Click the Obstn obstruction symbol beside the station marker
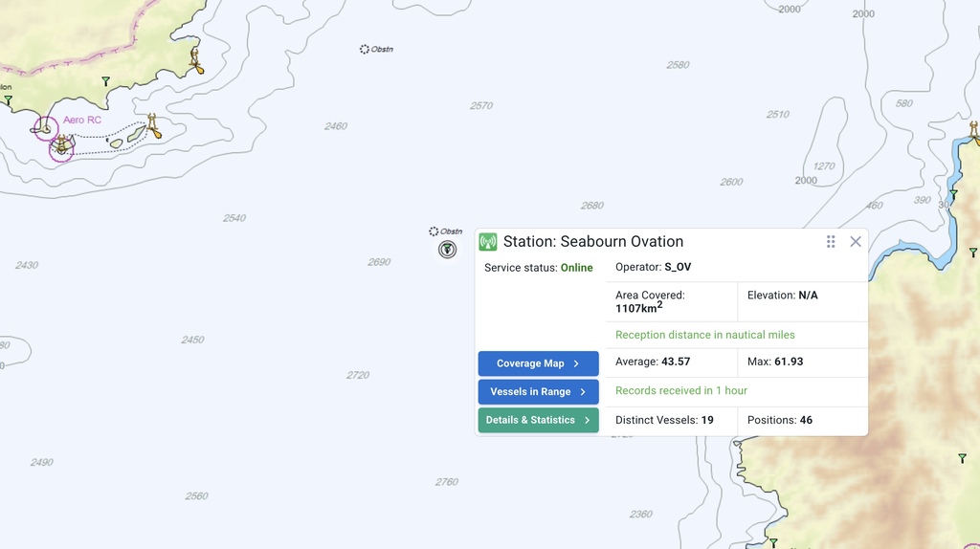The width and height of the screenshot is (980, 549). coord(434,231)
